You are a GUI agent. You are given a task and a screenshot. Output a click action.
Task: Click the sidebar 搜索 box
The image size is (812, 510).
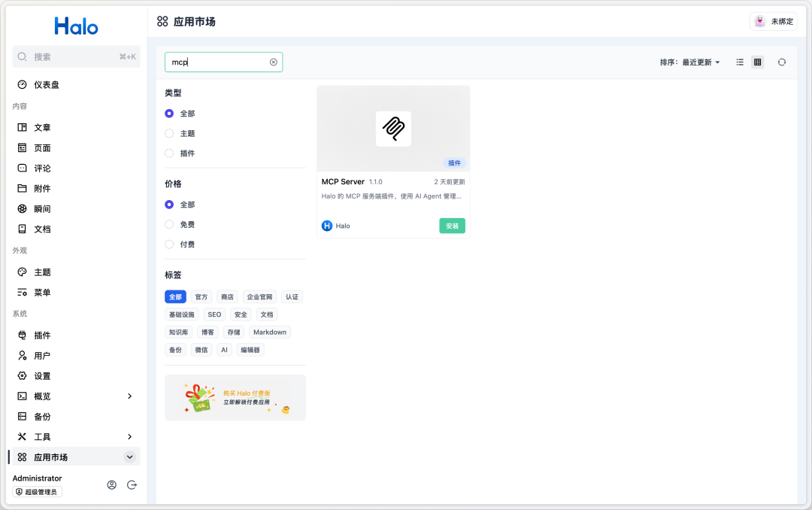coord(76,56)
